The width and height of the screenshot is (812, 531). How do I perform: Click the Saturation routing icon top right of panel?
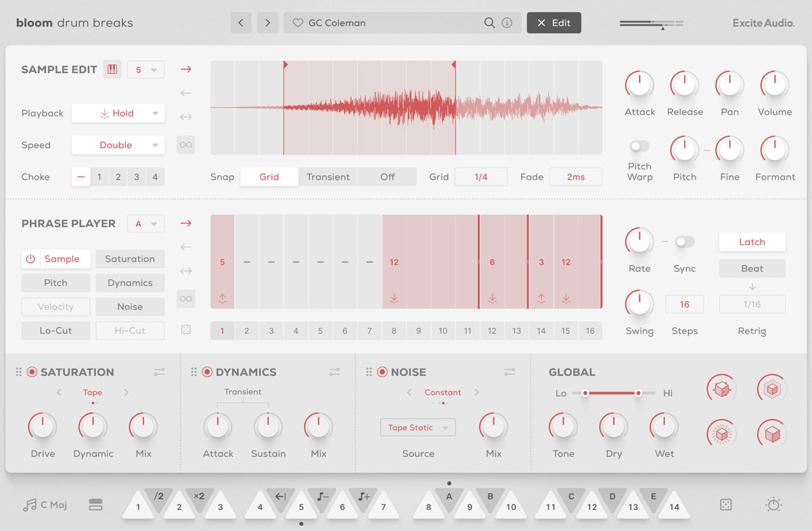tap(159, 371)
